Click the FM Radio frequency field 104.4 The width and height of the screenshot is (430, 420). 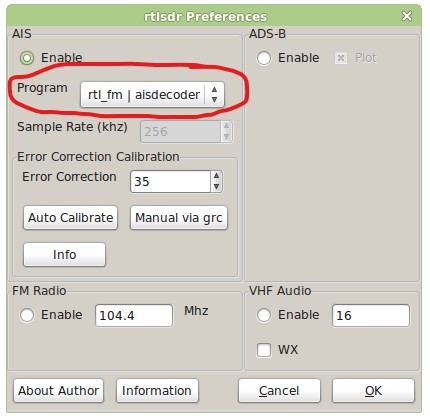(x=134, y=315)
